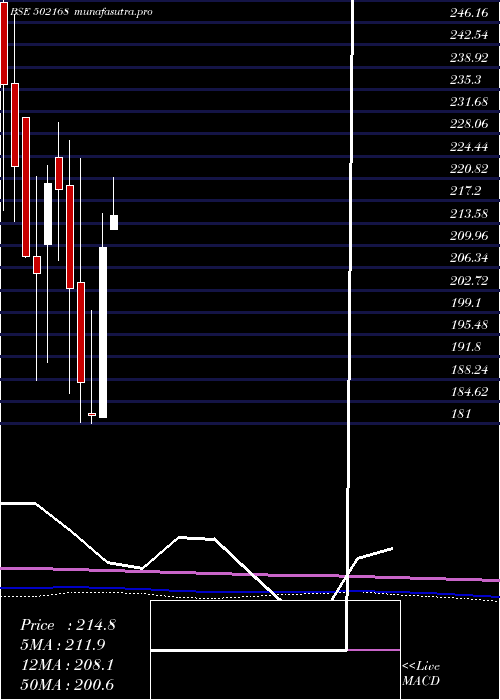Viewport: 500px width, 700px height.
Task: Select the 191.8 price axis label
Action: (466, 347)
